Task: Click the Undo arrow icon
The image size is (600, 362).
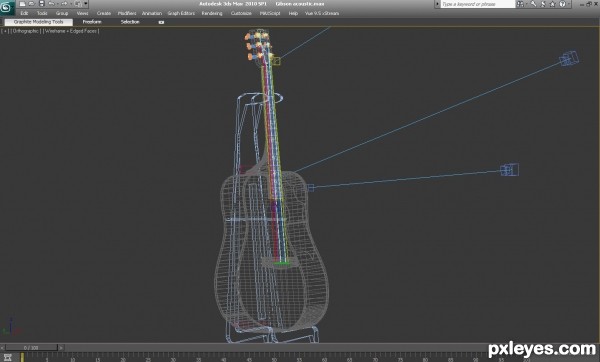Action: click(x=51, y=4)
